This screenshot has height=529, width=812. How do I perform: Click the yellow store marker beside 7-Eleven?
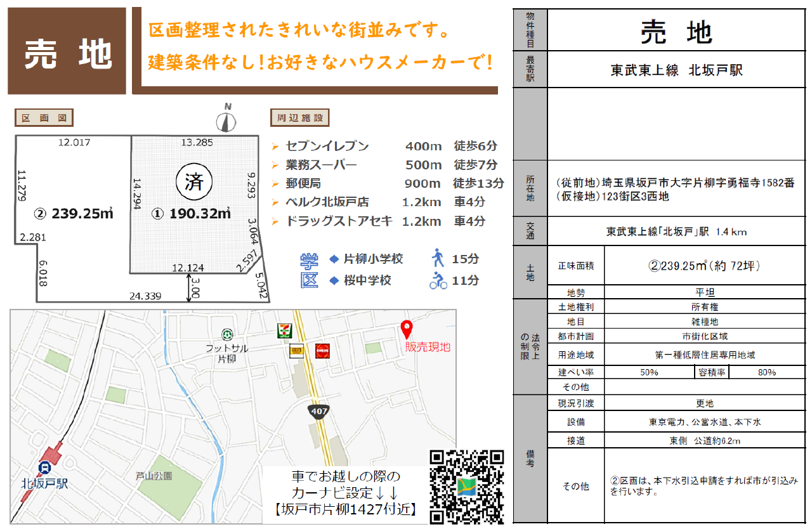tap(296, 349)
